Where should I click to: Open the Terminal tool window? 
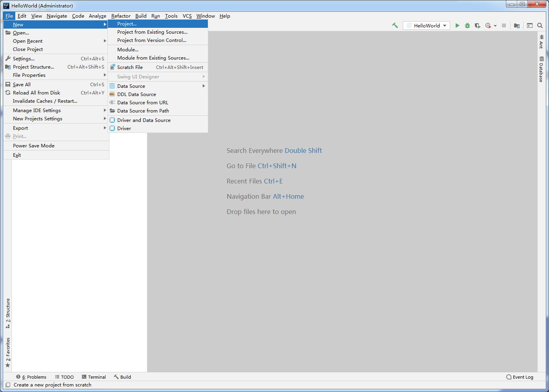point(94,377)
